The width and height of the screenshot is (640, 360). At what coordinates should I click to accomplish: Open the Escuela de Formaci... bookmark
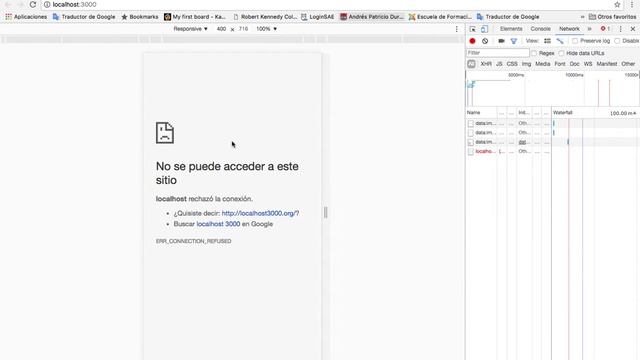click(440, 17)
